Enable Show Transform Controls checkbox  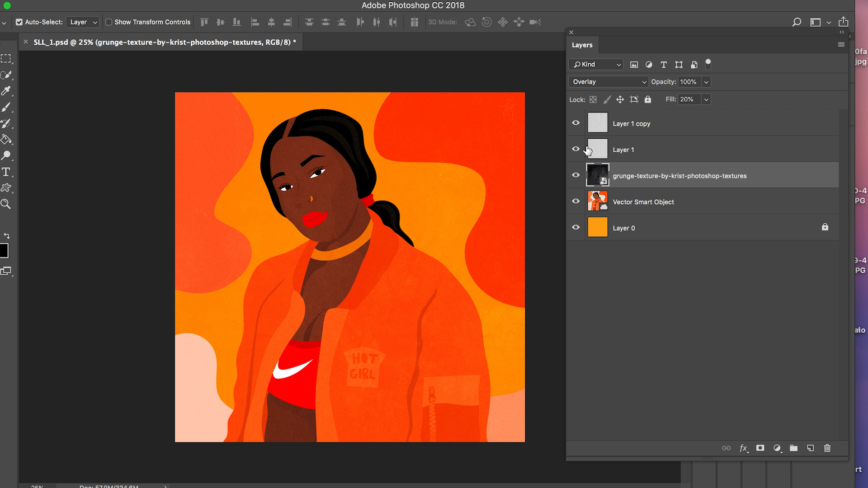click(x=109, y=22)
